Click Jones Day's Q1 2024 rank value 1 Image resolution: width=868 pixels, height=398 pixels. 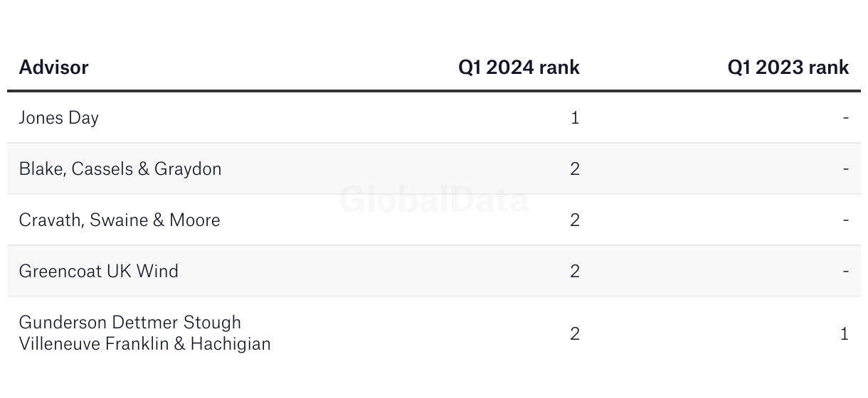[575, 118]
